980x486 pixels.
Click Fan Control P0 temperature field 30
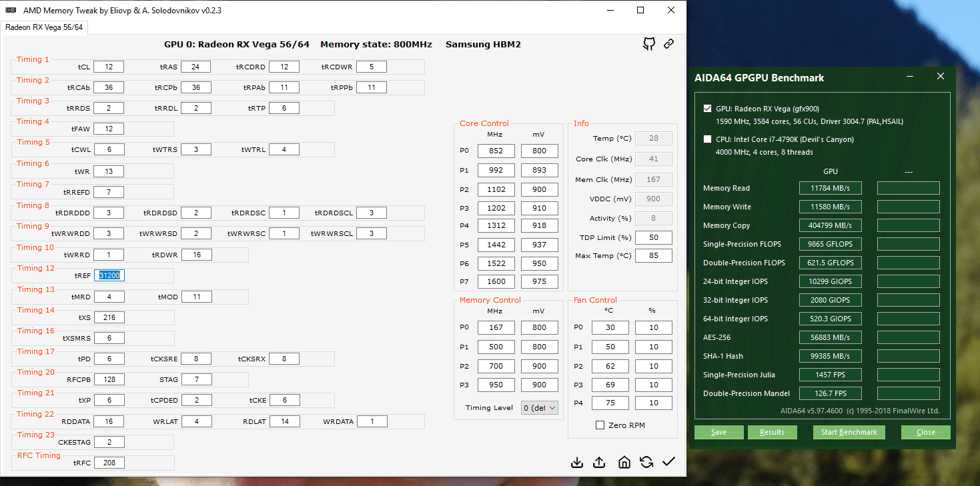[x=610, y=327]
